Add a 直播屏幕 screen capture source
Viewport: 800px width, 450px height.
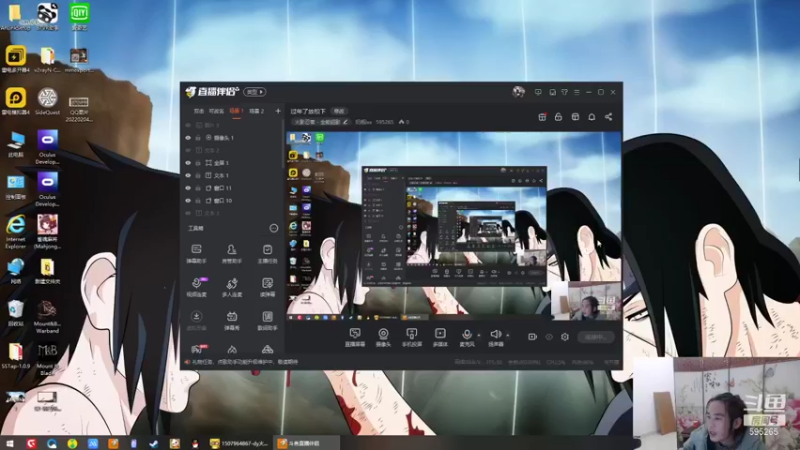pos(355,338)
